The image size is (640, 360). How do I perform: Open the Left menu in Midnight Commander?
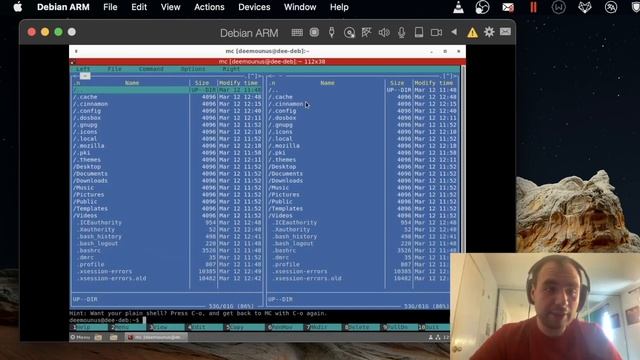83,69
